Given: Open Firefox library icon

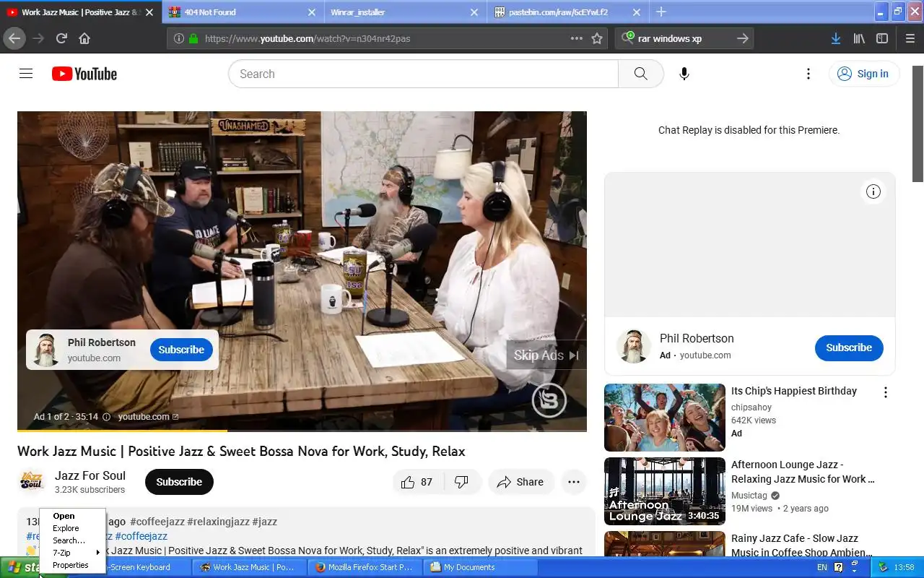Looking at the screenshot, I should [859, 38].
